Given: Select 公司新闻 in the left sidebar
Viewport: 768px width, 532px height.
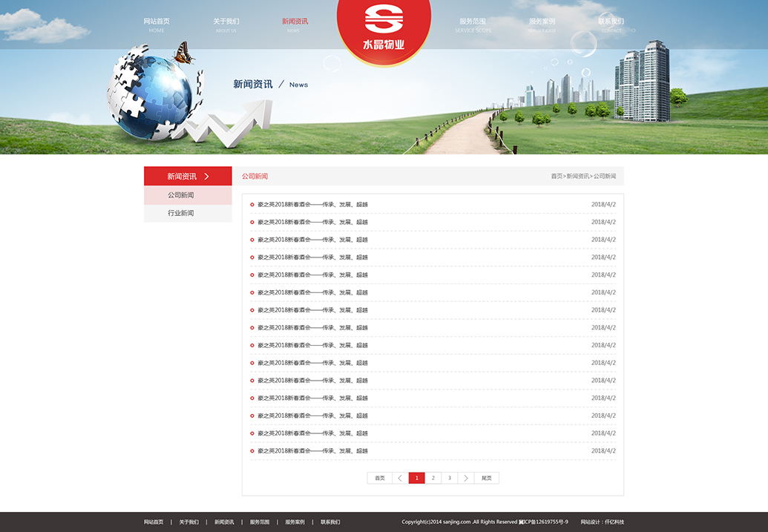Looking at the screenshot, I should coord(180,195).
